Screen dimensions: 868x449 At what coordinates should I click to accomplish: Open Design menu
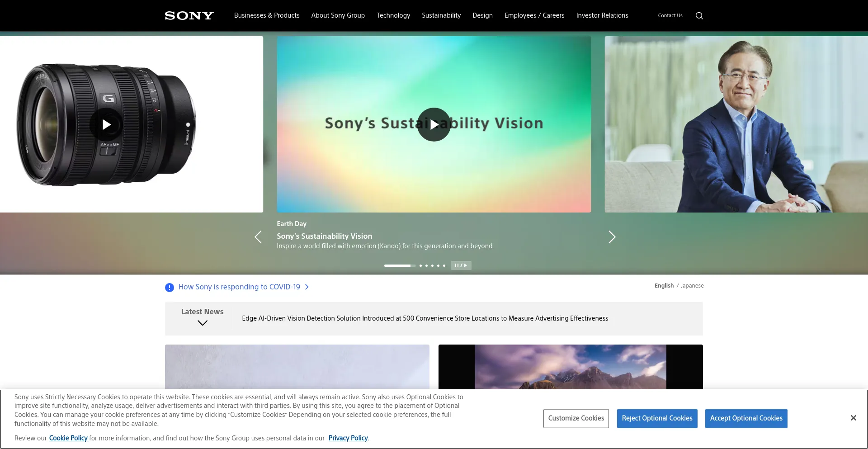[482, 15]
